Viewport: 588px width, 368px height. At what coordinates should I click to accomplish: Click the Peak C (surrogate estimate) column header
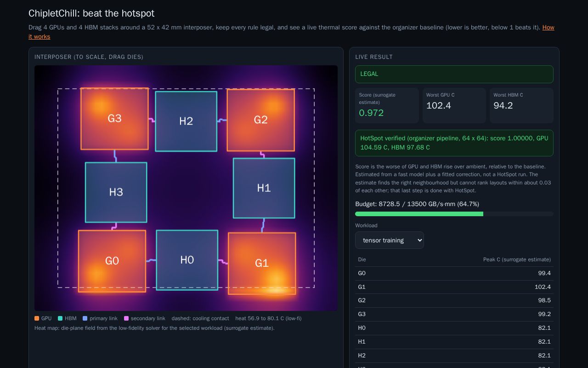517,259
